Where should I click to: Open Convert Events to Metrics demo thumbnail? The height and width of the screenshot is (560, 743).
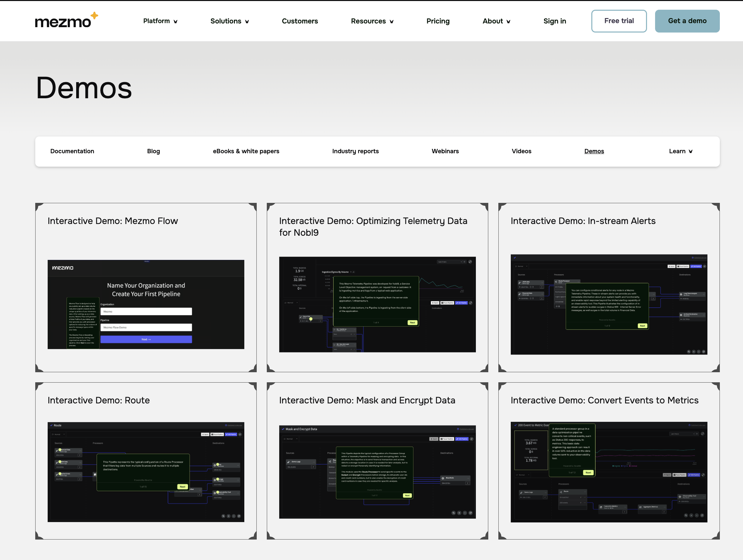[x=609, y=472]
